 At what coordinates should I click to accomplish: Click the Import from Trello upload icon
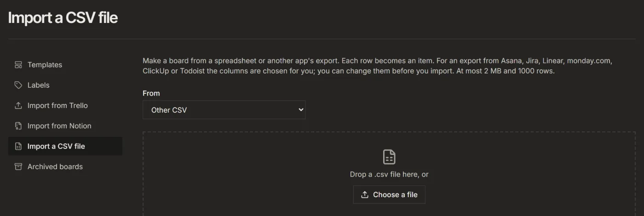click(x=18, y=105)
